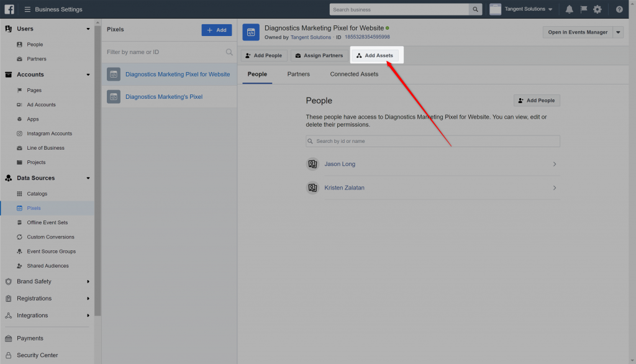Expand the Integrations section arrow
Image resolution: width=636 pixels, height=364 pixels.
pos(88,316)
